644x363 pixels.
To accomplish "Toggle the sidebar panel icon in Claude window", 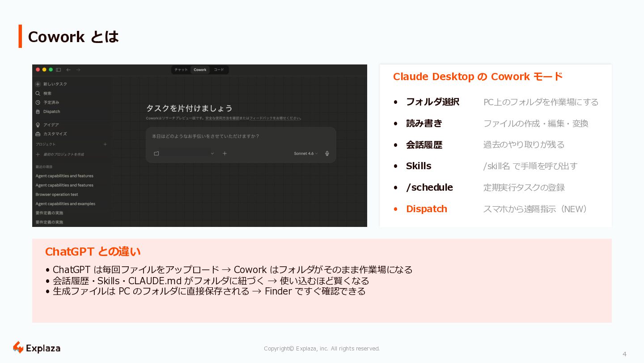I will [58, 70].
